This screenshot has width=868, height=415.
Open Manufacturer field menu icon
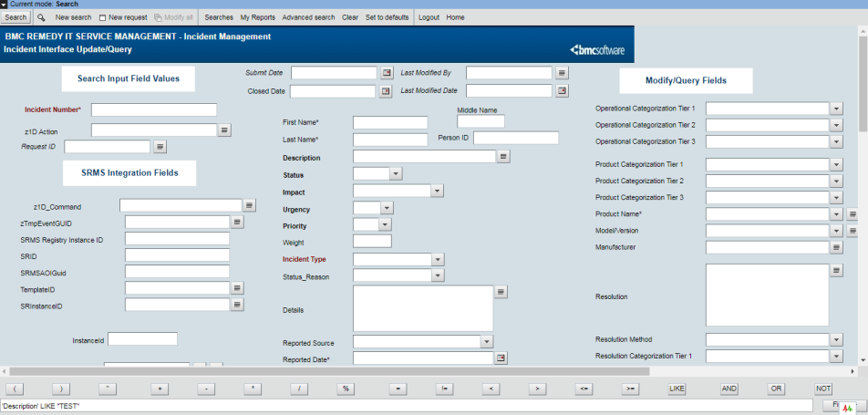[x=836, y=248]
